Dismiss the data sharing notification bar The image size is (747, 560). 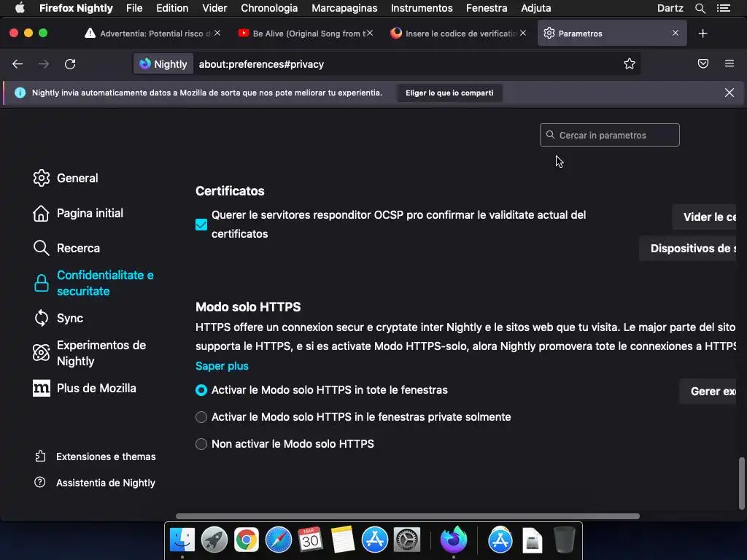(729, 93)
